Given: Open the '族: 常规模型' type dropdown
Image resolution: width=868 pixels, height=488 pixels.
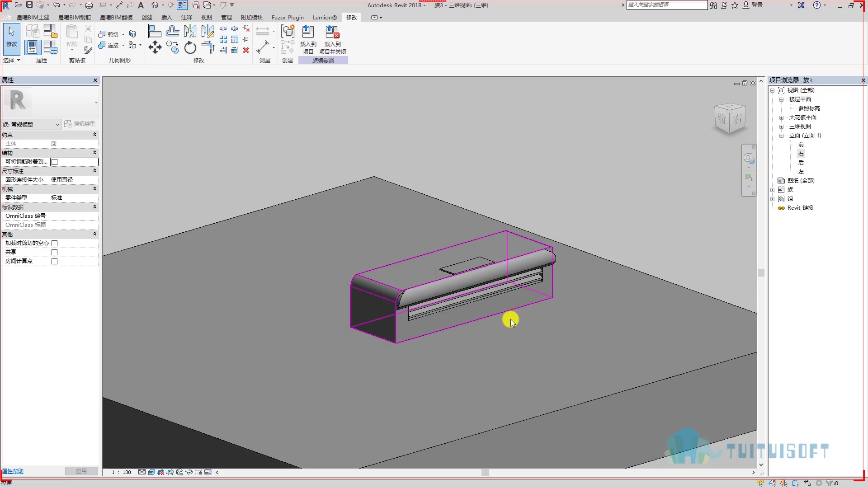Looking at the screenshot, I should 31,124.
